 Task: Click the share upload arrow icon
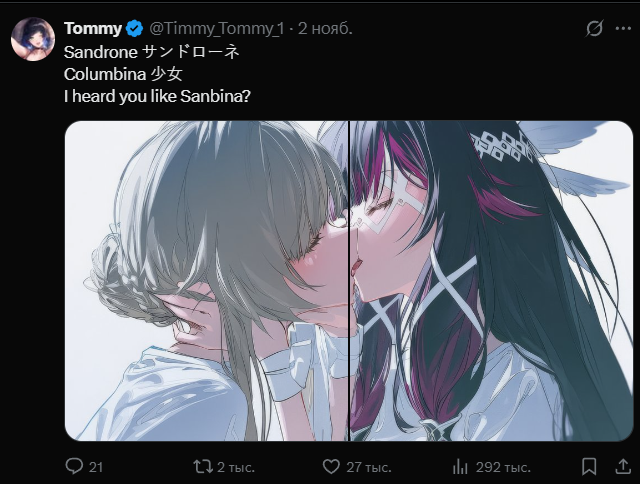pyautogui.click(x=622, y=466)
